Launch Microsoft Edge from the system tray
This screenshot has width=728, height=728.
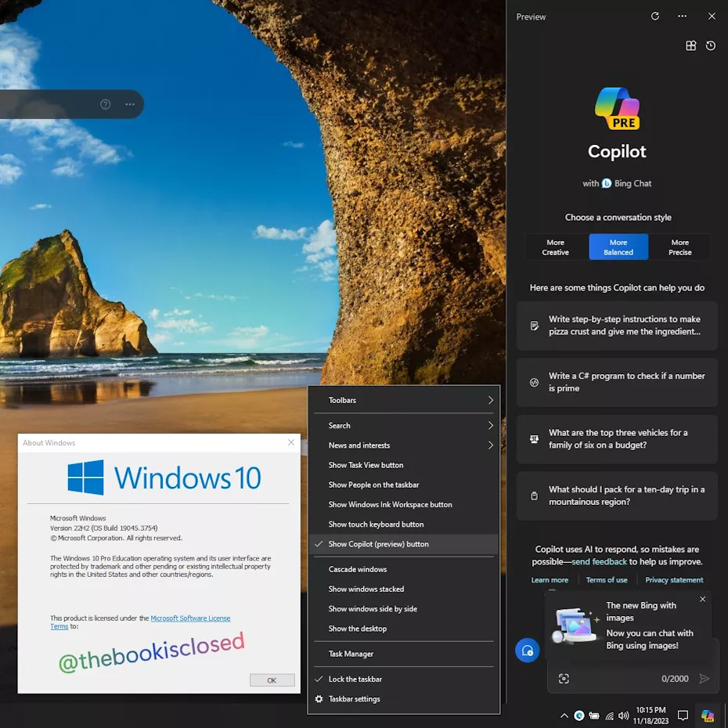pos(579,715)
